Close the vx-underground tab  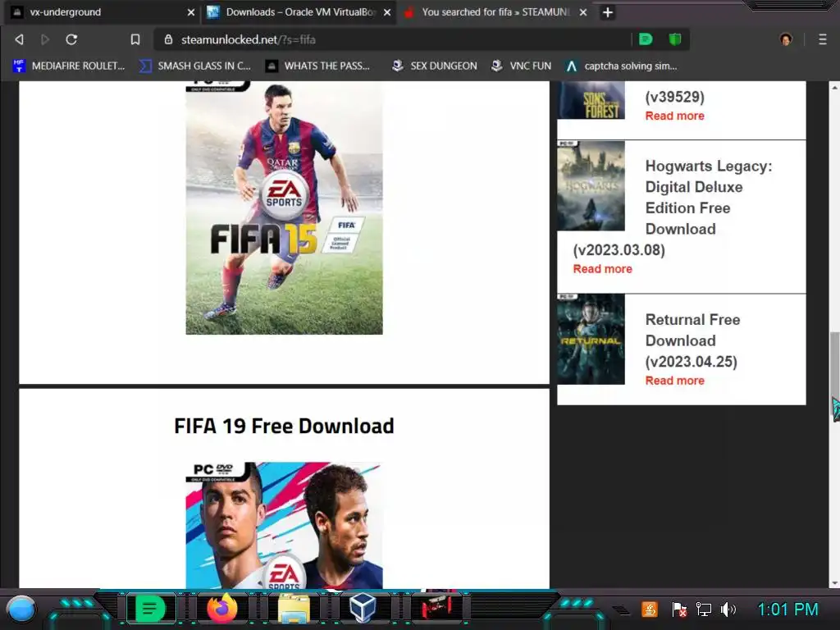(190, 12)
